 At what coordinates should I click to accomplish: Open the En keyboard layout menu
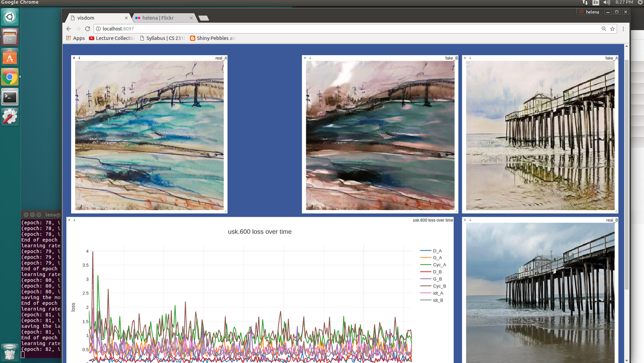point(595,2)
